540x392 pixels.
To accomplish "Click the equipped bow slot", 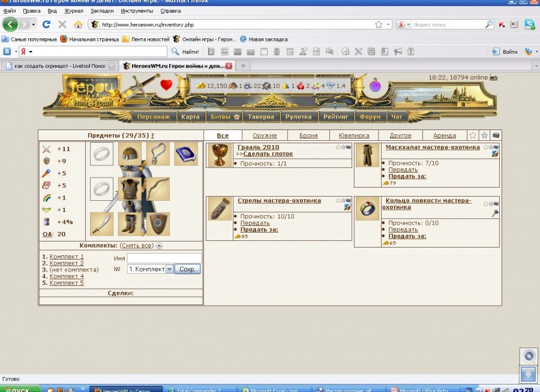I will [158, 189].
